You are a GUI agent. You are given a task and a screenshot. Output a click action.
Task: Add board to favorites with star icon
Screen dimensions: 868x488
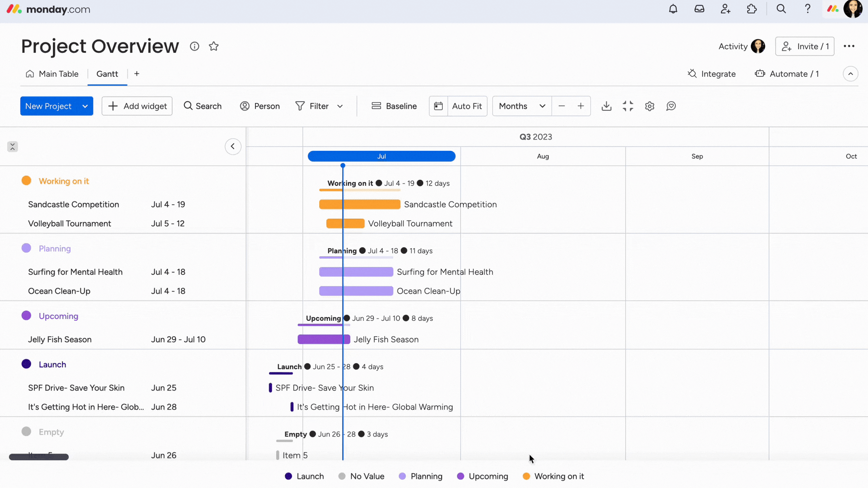click(214, 47)
